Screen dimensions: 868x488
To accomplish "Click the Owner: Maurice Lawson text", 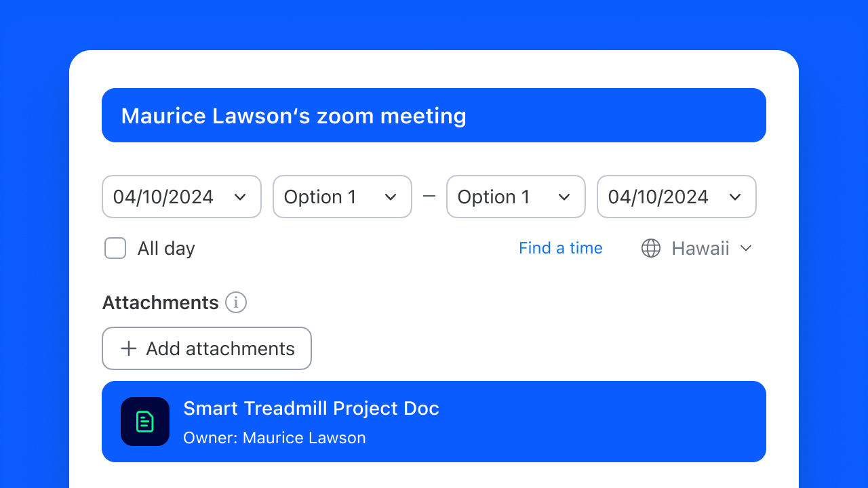I will click(275, 438).
